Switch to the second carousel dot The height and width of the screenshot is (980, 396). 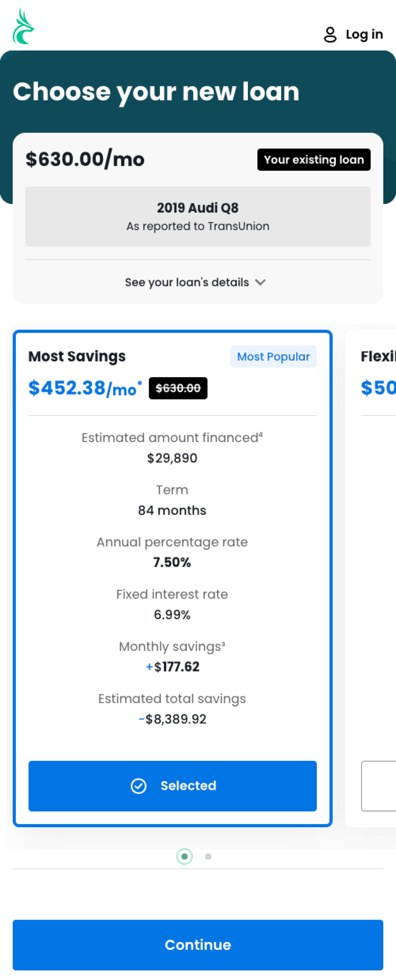(208, 856)
